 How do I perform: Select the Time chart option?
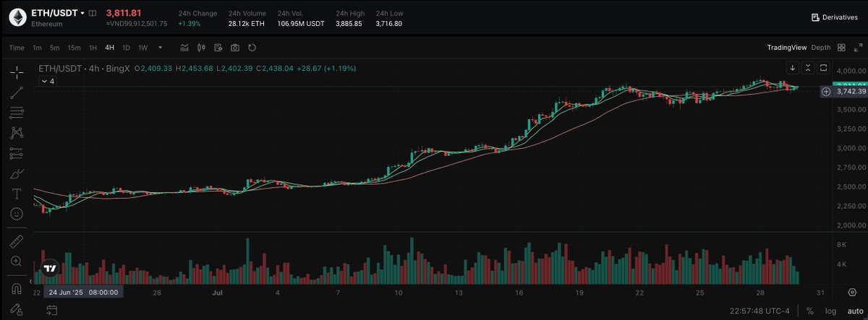click(17, 48)
